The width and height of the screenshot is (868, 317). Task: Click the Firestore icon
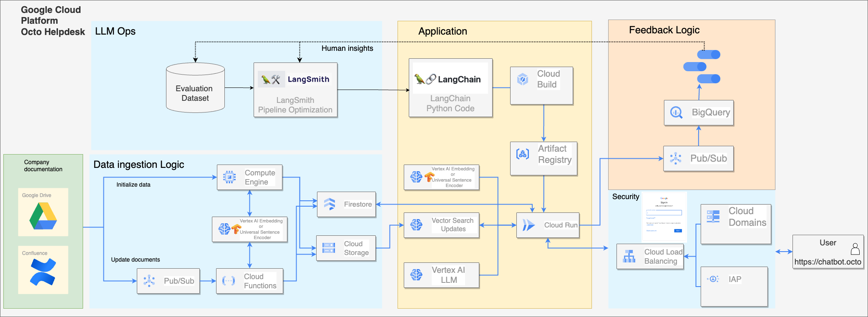click(330, 204)
